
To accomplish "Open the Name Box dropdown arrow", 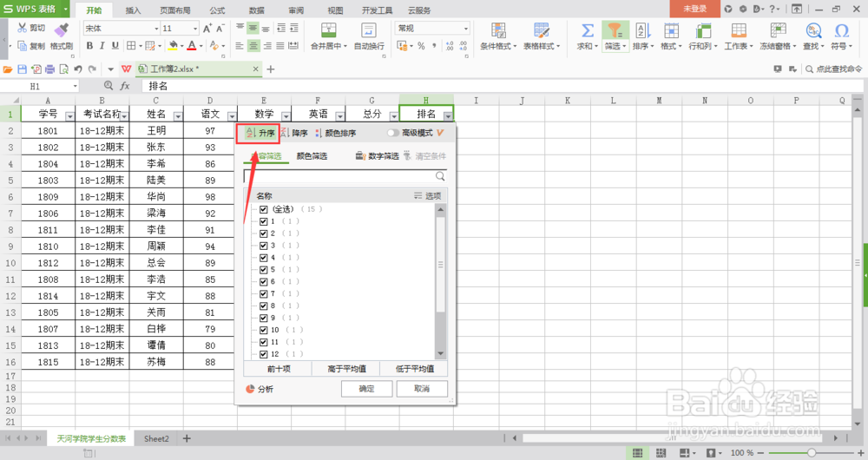I will (75, 86).
